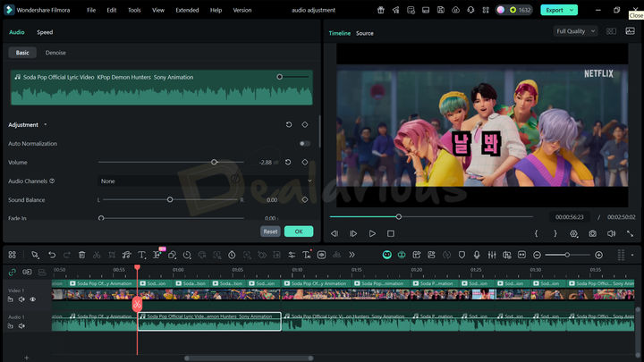Open the audio beat detection tool
644x362 pixels.
(126, 255)
